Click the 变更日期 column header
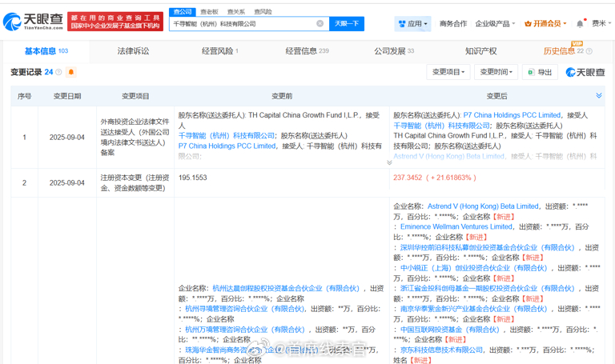 [x=67, y=96]
